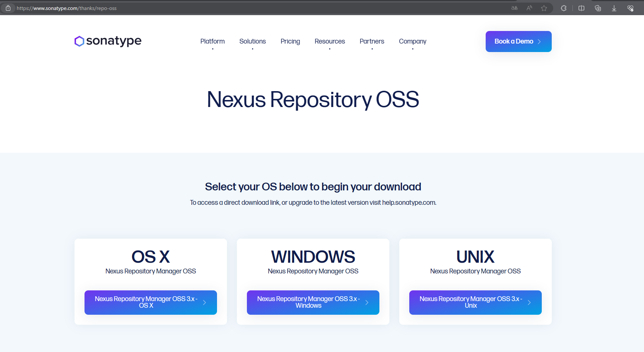Open the Platform menu
This screenshot has width=644, height=352.
pos(213,41)
